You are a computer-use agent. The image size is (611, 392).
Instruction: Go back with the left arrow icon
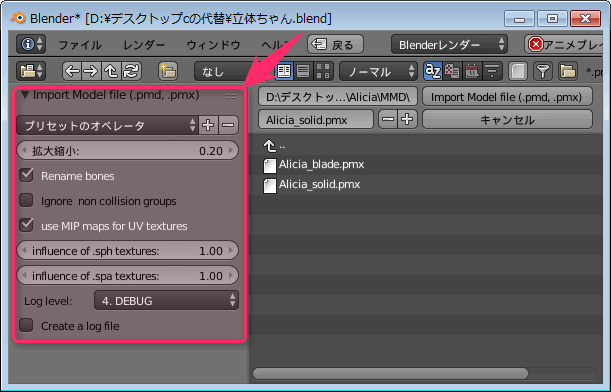(72, 71)
